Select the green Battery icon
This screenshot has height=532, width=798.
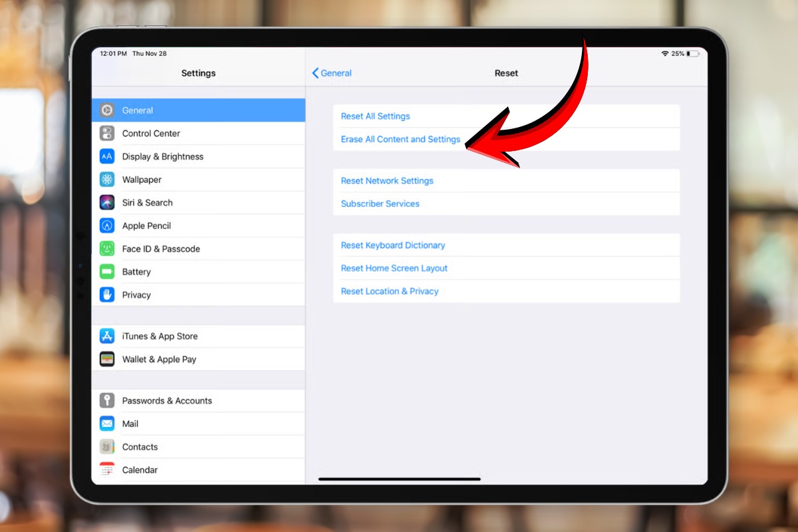pos(108,271)
